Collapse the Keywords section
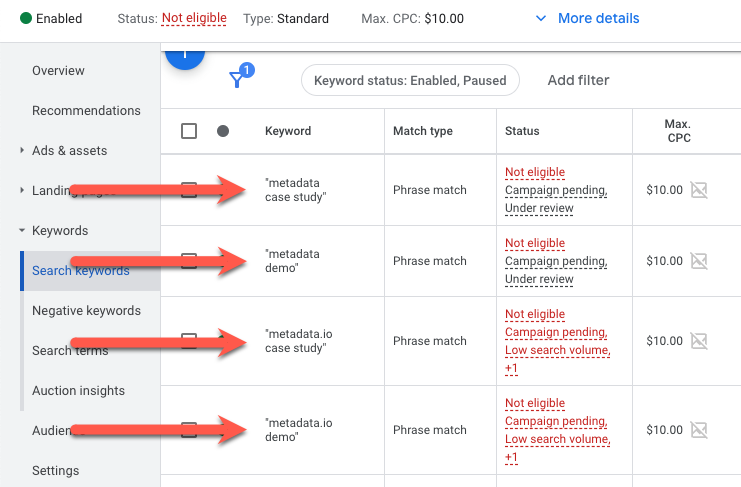Viewport: 741px width, 487px height. (23, 231)
